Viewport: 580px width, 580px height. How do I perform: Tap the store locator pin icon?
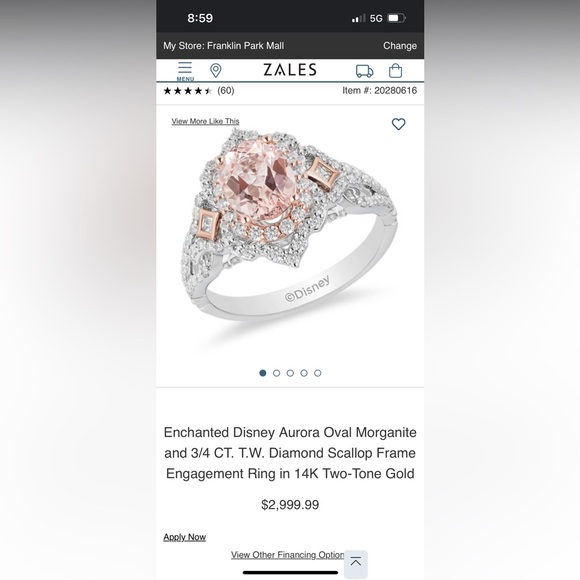click(x=216, y=70)
